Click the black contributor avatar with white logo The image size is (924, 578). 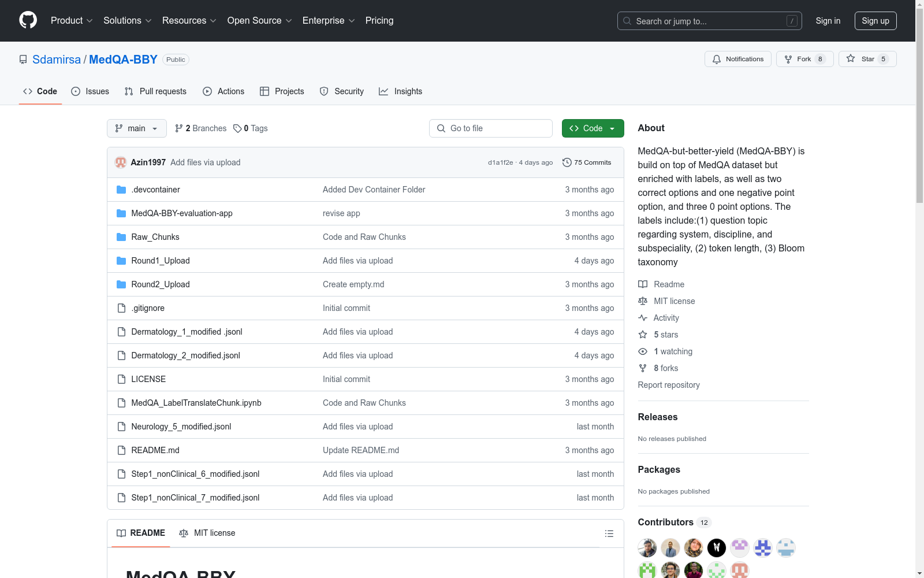[717, 548]
